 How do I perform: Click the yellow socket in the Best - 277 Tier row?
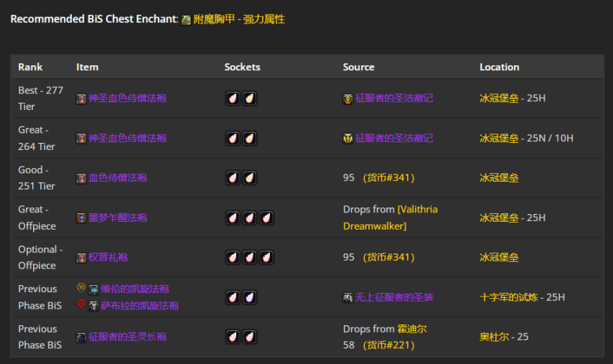[249, 98]
